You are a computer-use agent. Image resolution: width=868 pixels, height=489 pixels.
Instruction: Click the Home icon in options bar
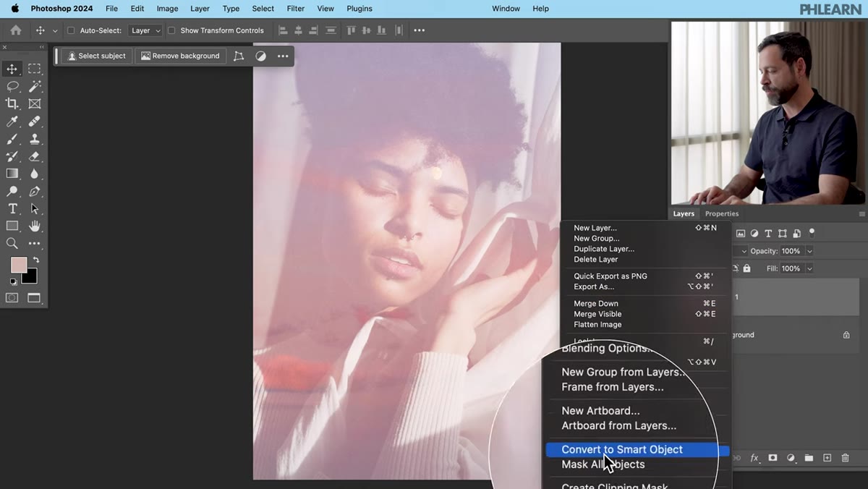pyautogui.click(x=16, y=30)
